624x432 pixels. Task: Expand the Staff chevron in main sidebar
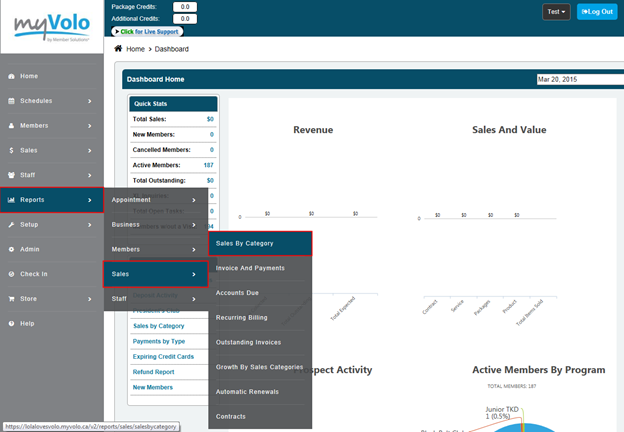[90, 175]
